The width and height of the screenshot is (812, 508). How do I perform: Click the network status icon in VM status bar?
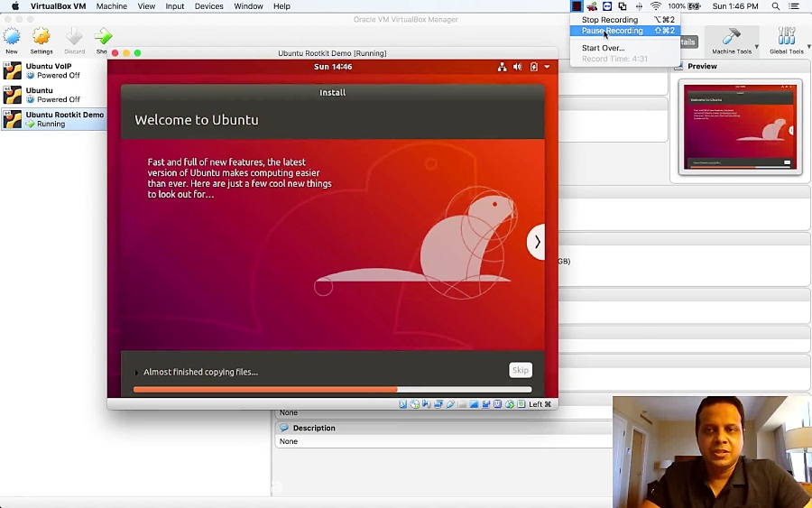(x=438, y=404)
